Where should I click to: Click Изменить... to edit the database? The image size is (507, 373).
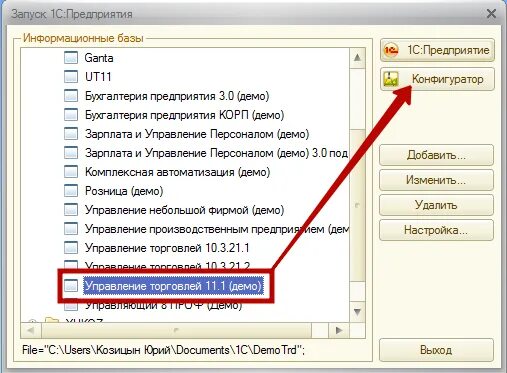(436, 180)
